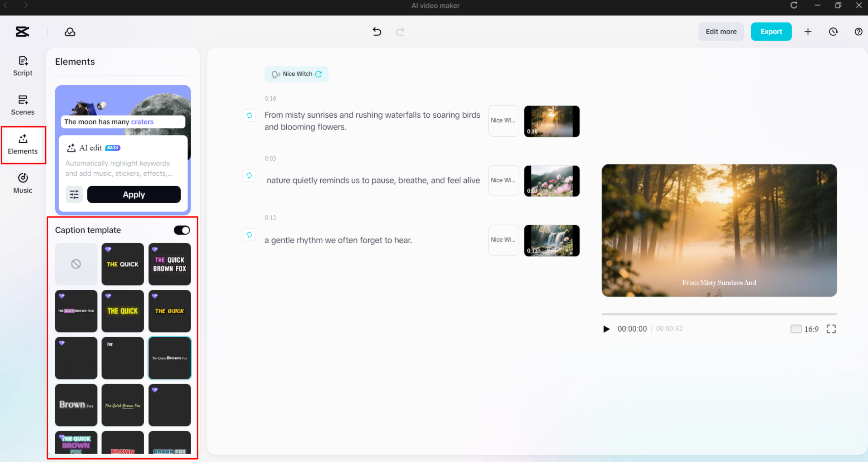This screenshot has height=462, width=868.
Task: Open the Edit more panel
Action: tap(721, 31)
